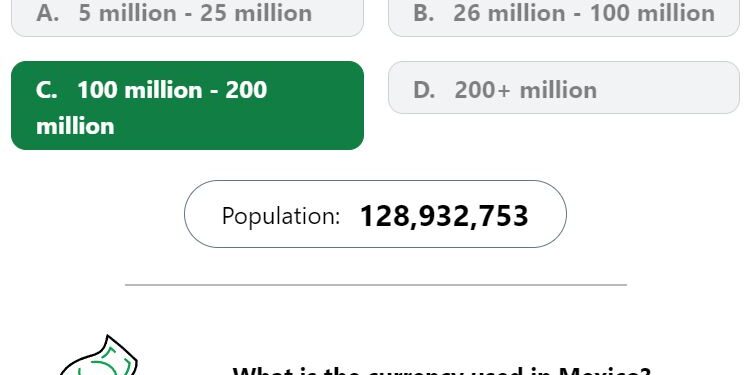Click the green highlighted answer C
748x375 pixels.
(187, 105)
